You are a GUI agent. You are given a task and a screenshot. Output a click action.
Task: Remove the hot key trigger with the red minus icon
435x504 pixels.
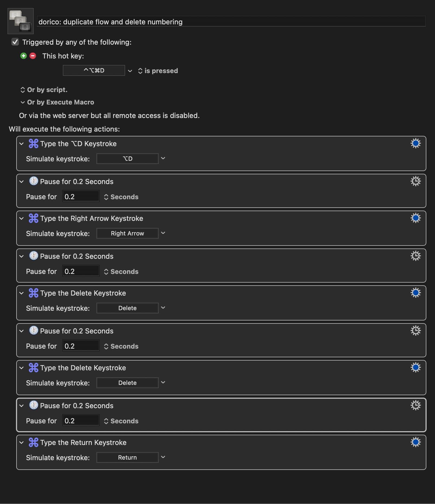click(x=33, y=56)
